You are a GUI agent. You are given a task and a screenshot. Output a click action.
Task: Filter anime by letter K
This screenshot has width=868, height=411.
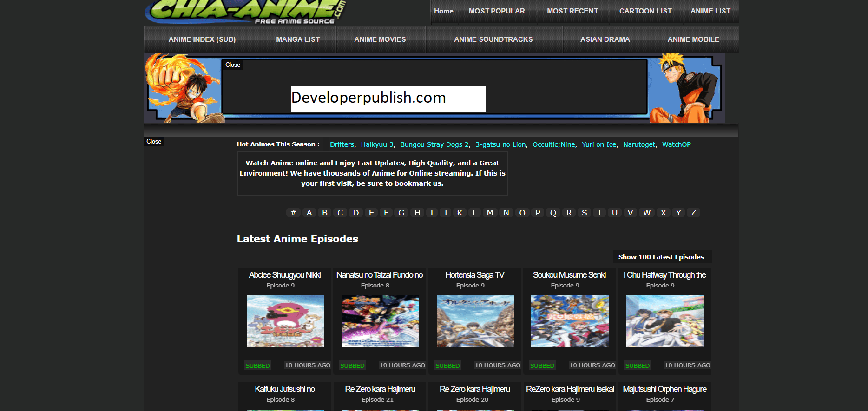tap(460, 213)
